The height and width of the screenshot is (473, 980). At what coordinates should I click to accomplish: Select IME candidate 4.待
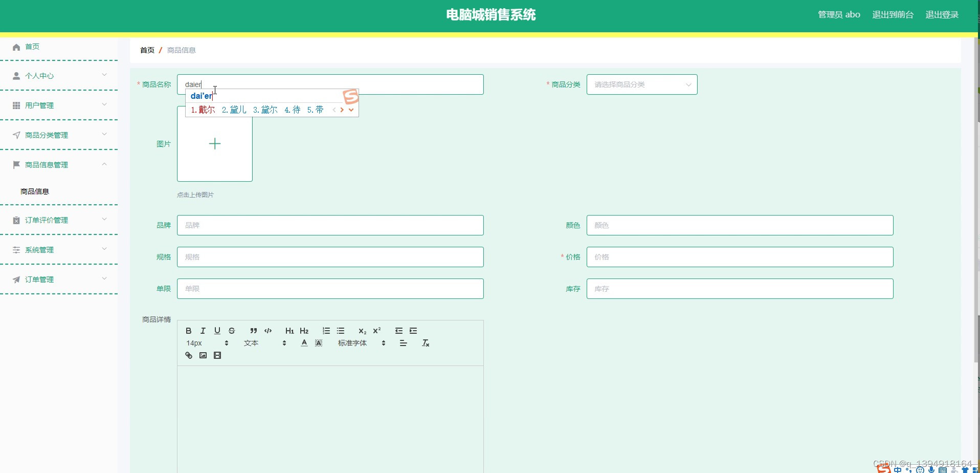pyautogui.click(x=292, y=110)
